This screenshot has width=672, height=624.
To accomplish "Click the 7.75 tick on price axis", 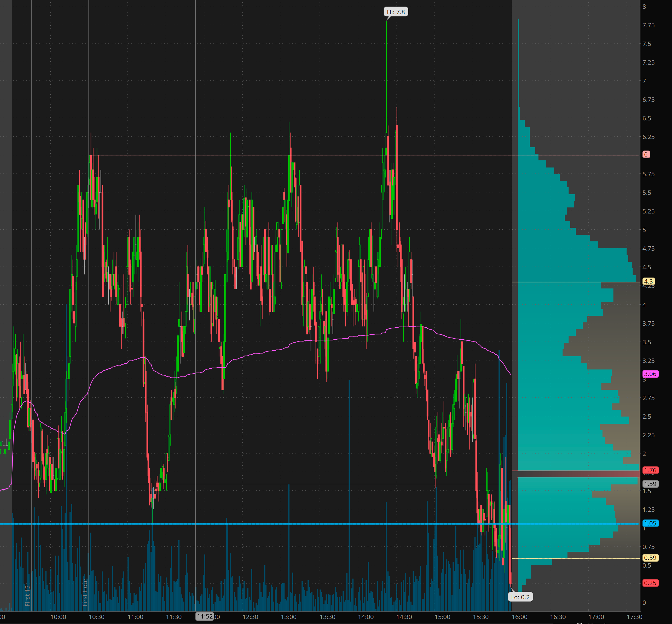I will coord(648,25).
